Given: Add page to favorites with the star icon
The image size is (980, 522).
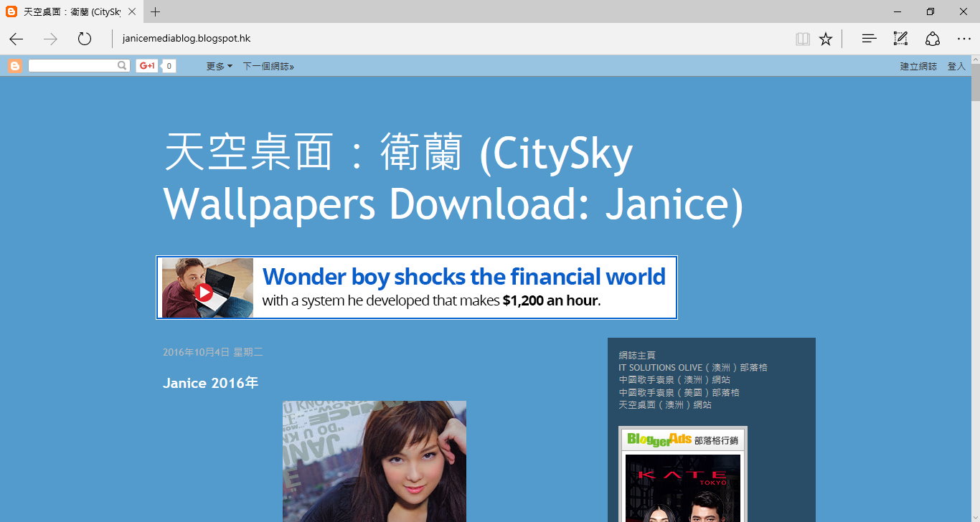Looking at the screenshot, I should click(826, 39).
